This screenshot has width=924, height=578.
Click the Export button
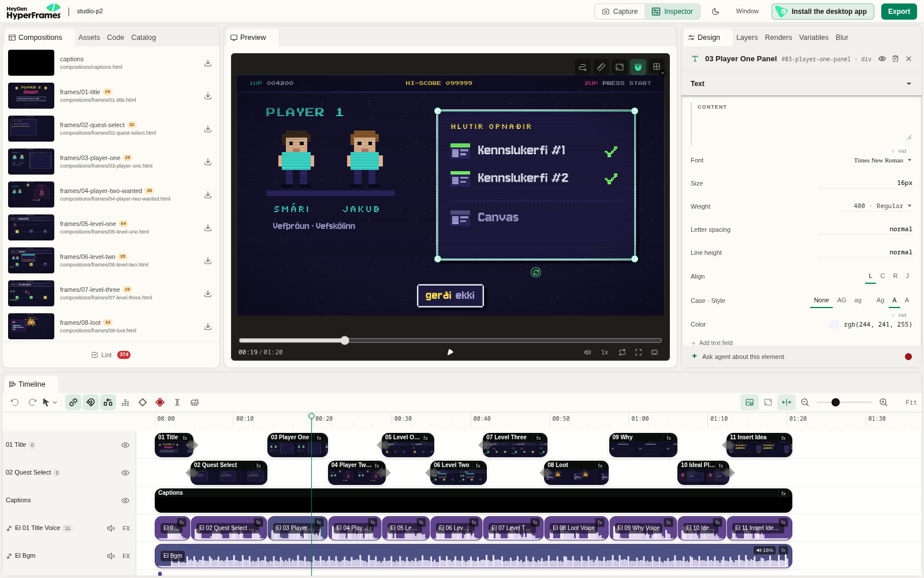pyautogui.click(x=899, y=12)
